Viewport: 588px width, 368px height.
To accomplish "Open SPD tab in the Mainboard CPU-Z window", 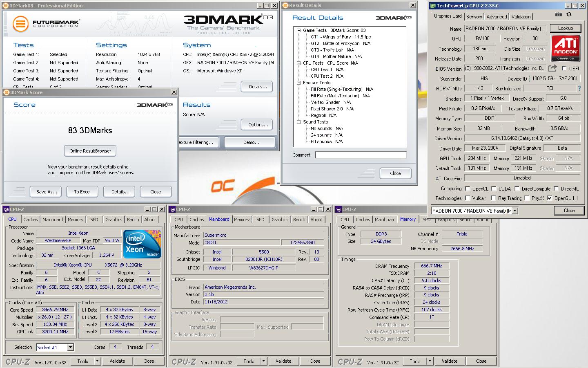I will [260, 220].
